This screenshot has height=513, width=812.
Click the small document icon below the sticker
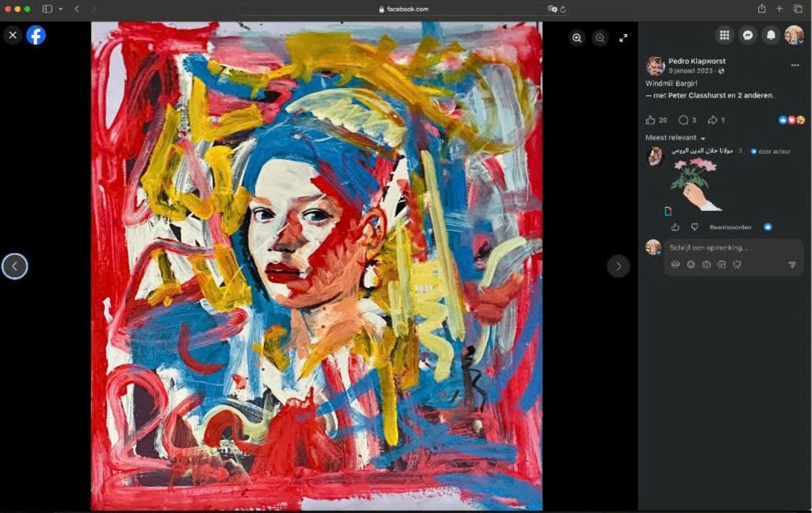668,211
